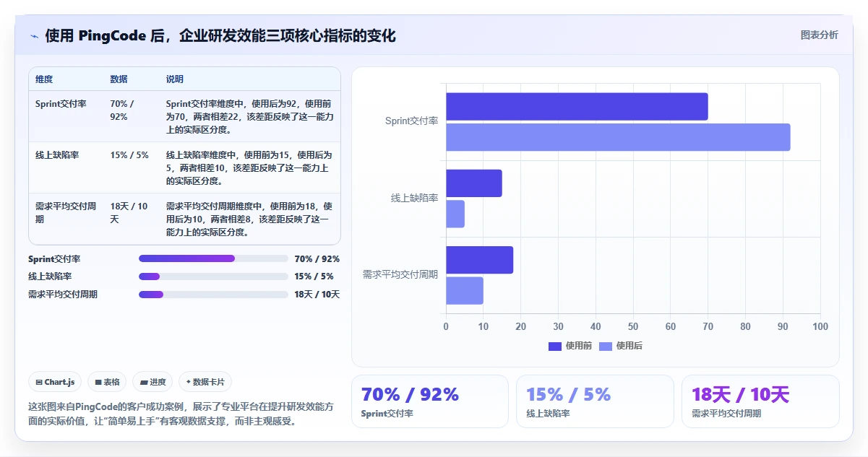Click the 需求平均交付周期 y-axis label on chart
The width and height of the screenshot is (868, 457).
[x=400, y=275]
